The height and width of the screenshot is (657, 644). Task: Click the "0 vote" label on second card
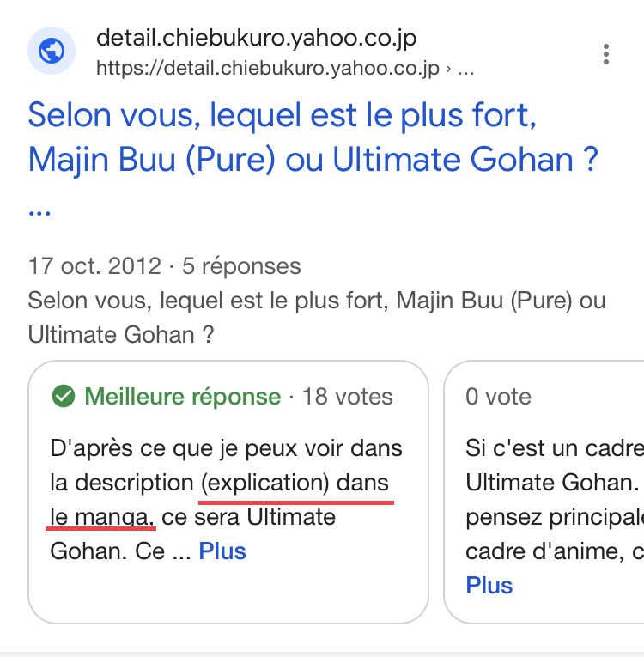498,397
